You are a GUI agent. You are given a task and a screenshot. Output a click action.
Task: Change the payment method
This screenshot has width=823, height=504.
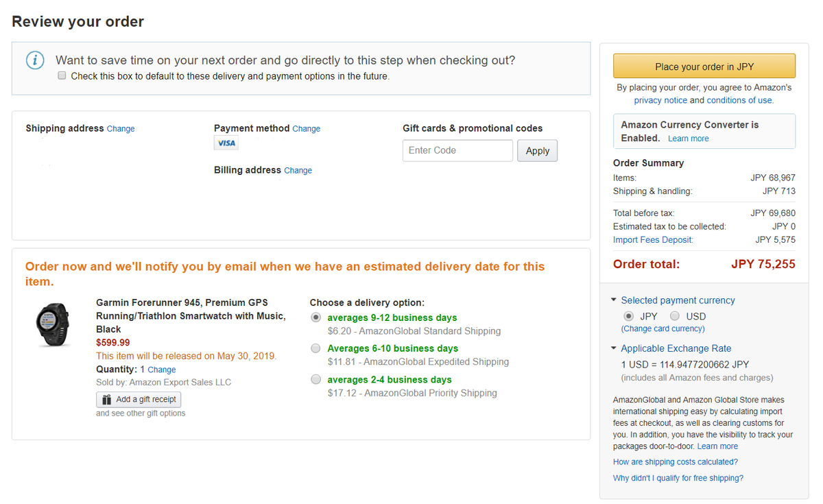[x=307, y=129]
